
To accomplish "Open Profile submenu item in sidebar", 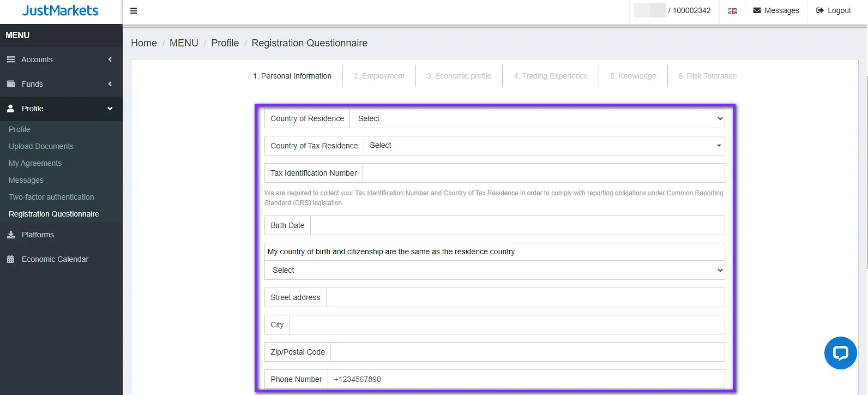I will pos(20,129).
